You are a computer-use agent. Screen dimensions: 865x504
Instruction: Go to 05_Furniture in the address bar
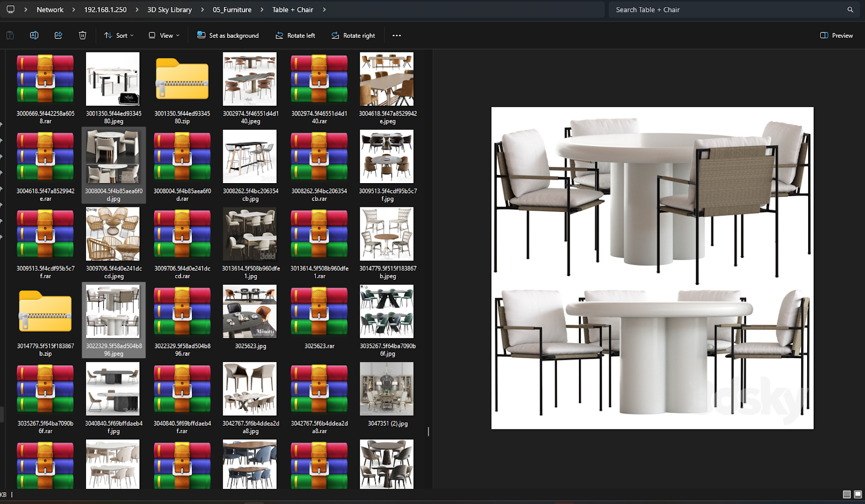(232, 10)
